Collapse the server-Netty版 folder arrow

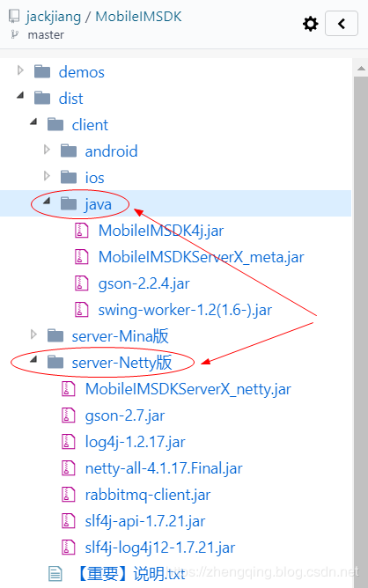(33, 359)
